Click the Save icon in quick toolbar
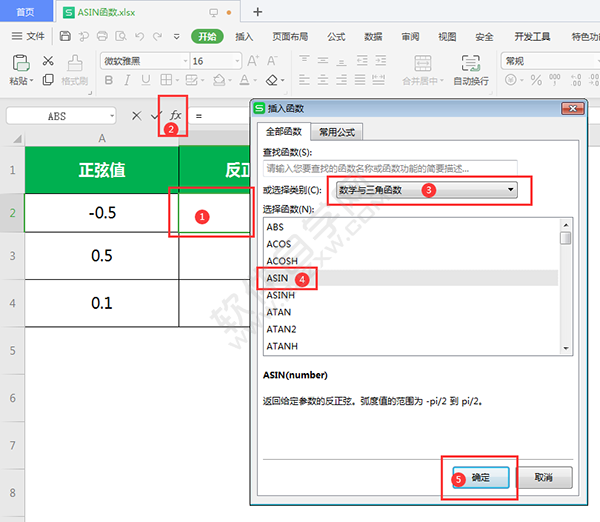The width and height of the screenshot is (600, 522). tap(65, 36)
